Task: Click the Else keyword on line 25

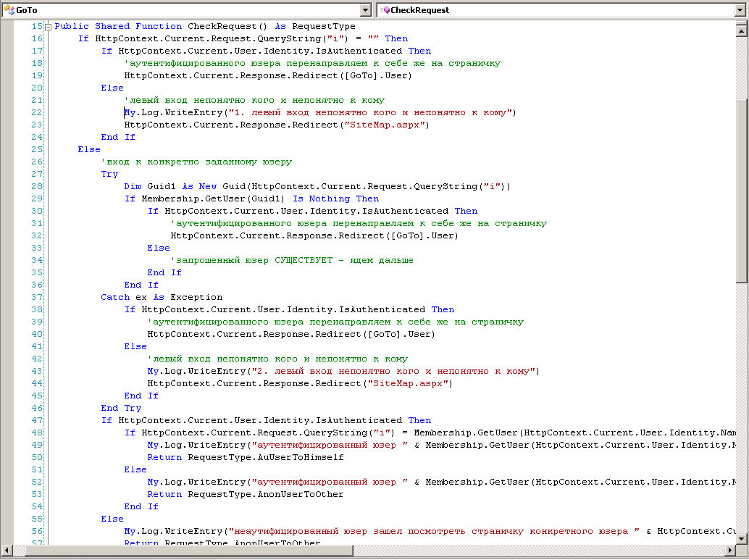Action: (89, 149)
